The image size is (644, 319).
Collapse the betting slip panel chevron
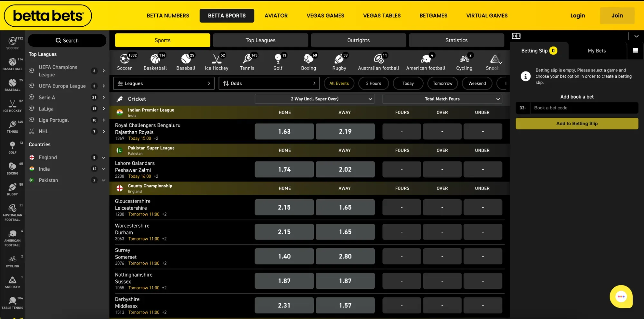tap(636, 36)
